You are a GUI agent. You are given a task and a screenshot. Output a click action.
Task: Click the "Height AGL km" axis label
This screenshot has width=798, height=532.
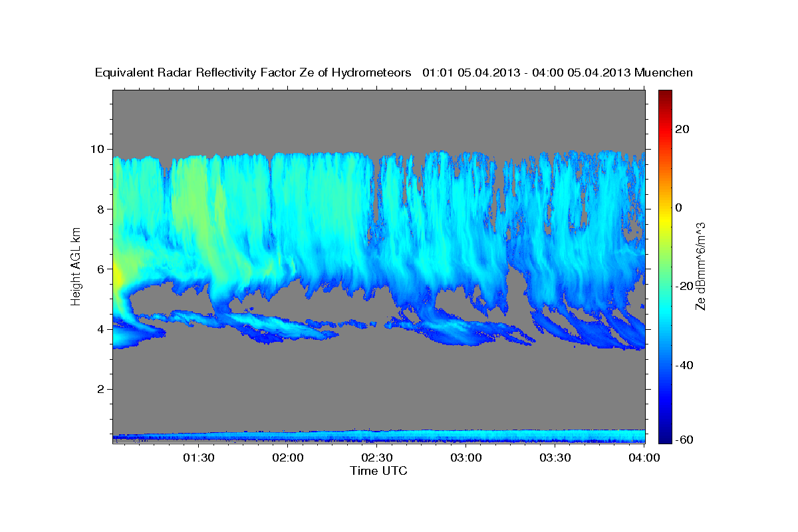pyautogui.click(x=76, y=267)
